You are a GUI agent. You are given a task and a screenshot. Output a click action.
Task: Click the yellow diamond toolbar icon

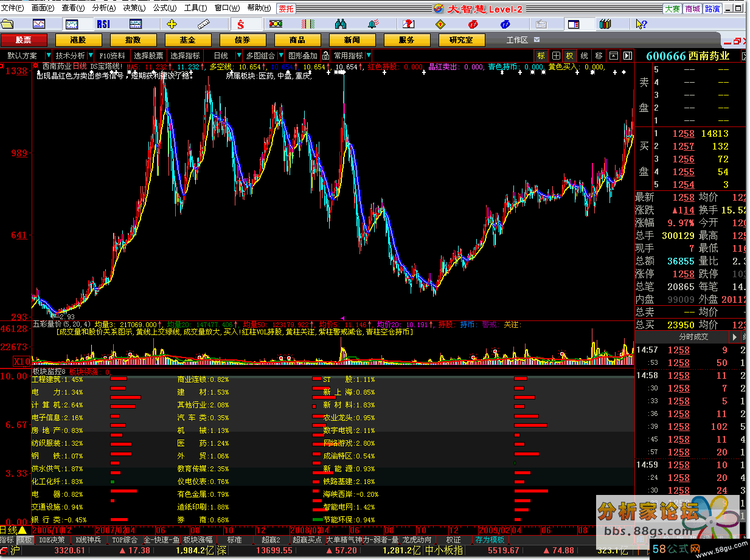tap(440, 24)
